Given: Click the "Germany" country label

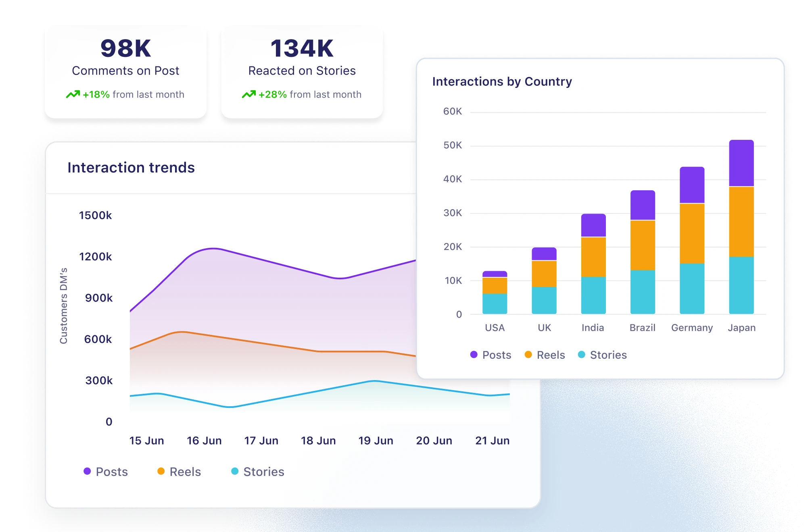Looking at the screenshot, I should click(692, 328).
